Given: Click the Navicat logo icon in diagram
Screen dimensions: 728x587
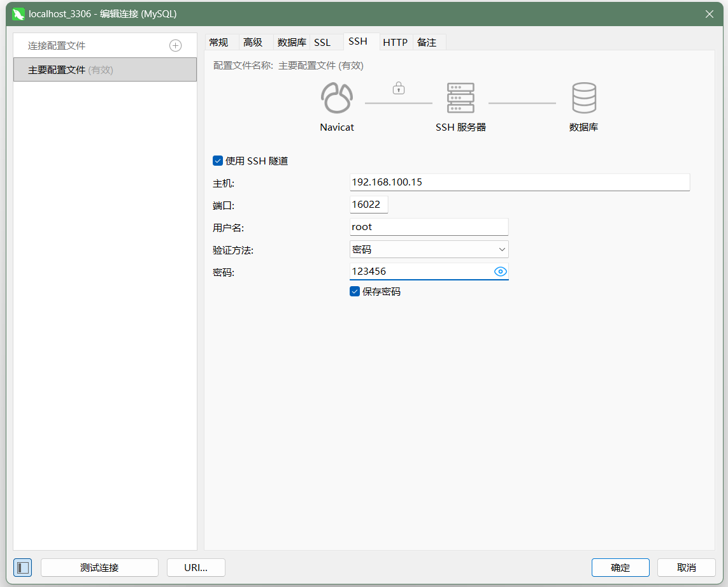Looking at the screenshot, I should (x=336, y=98).
